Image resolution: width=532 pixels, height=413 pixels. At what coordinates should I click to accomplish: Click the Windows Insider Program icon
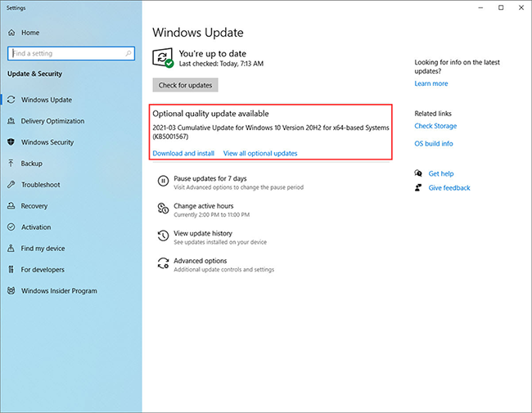click(x=11, y=290)
